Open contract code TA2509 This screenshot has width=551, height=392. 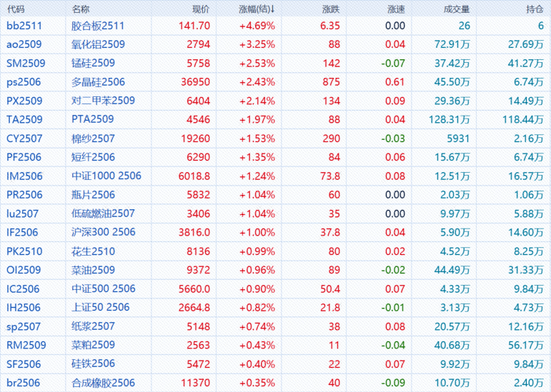[24, 120]
